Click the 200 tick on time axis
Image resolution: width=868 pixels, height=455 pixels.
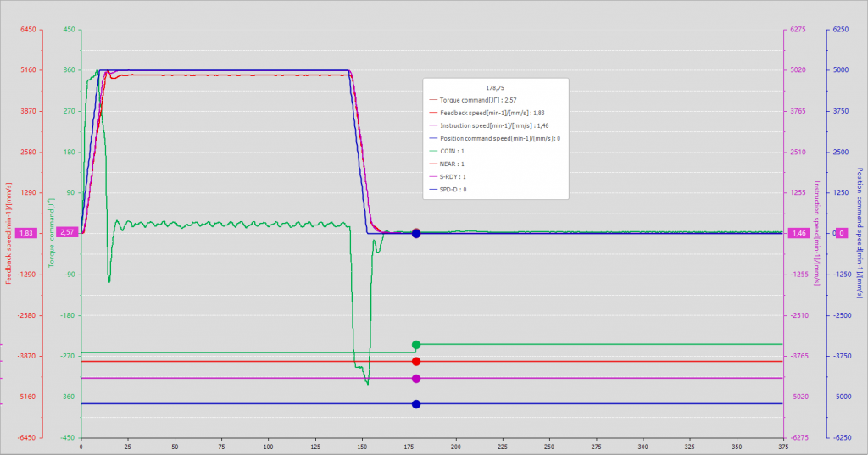coord(456,445)
